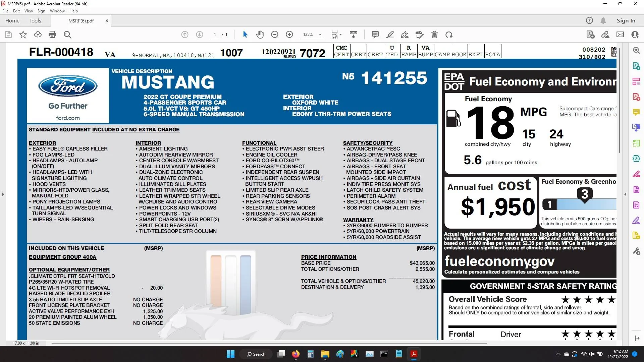
Task: View notifications bell icon
Action: [603, 21]
